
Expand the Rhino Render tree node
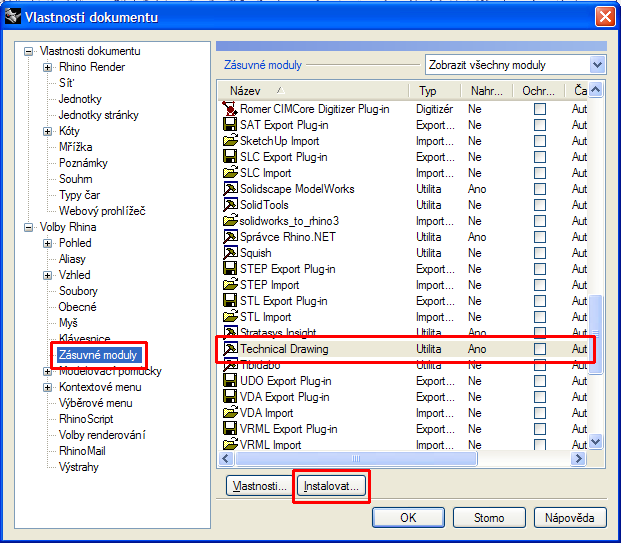48,67
